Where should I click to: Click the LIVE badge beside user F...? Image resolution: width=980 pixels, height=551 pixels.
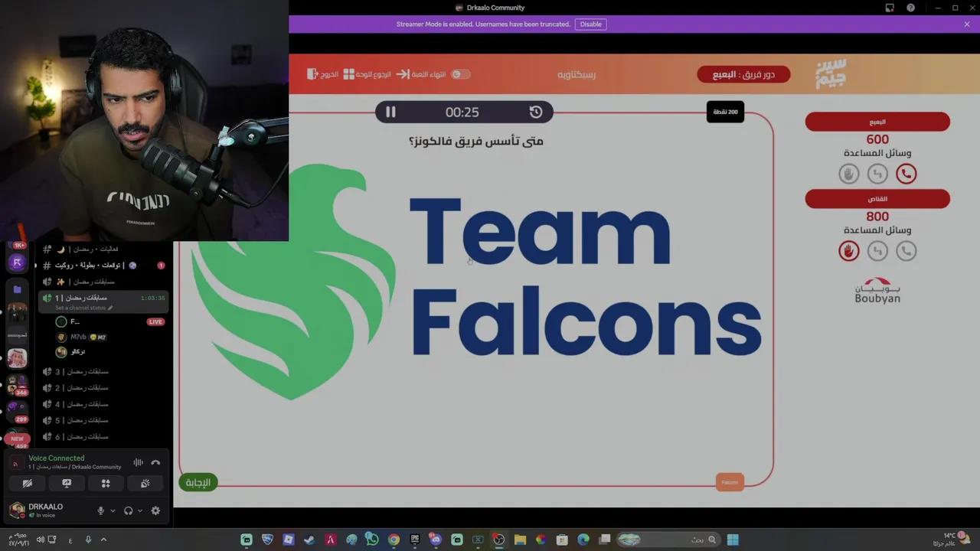pos(155,321)
